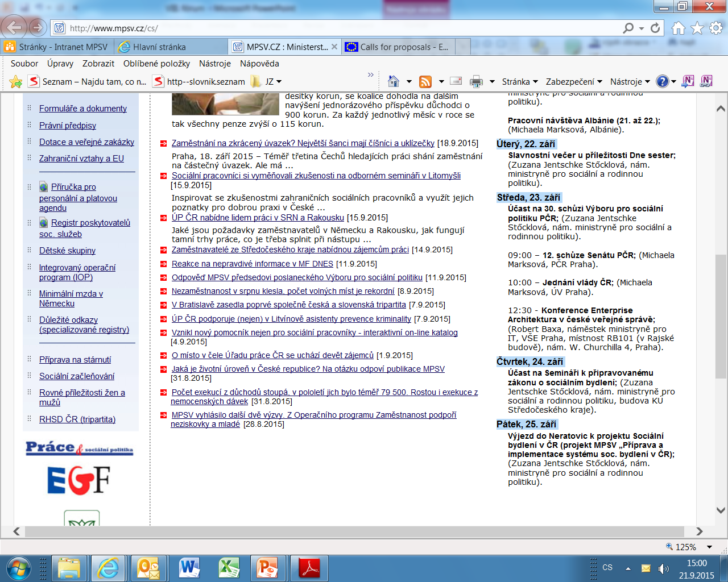Expand favorites bar overflow chevron
Image resolution: width=728 pixels, height=582 pixels.
pyautogui.click(x=371, y=74)
